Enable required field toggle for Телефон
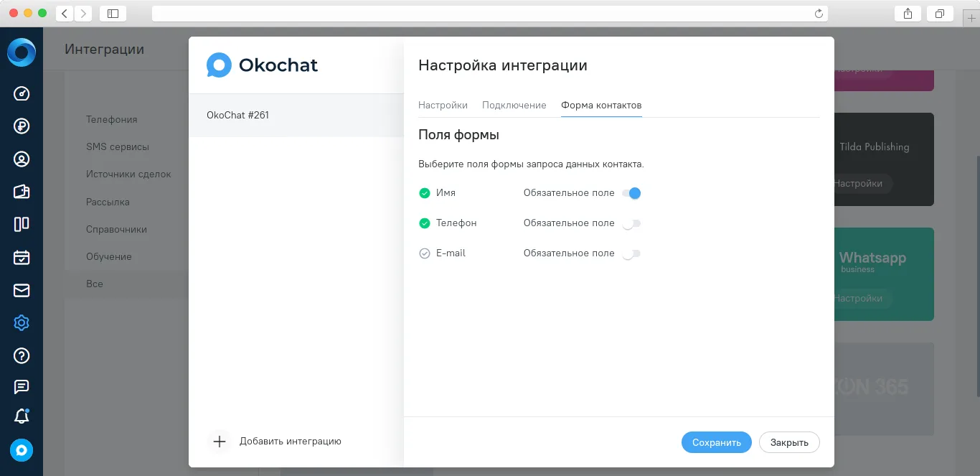This screenshot has height=476, width=980. pyautogui.click(x=631, y=223)
